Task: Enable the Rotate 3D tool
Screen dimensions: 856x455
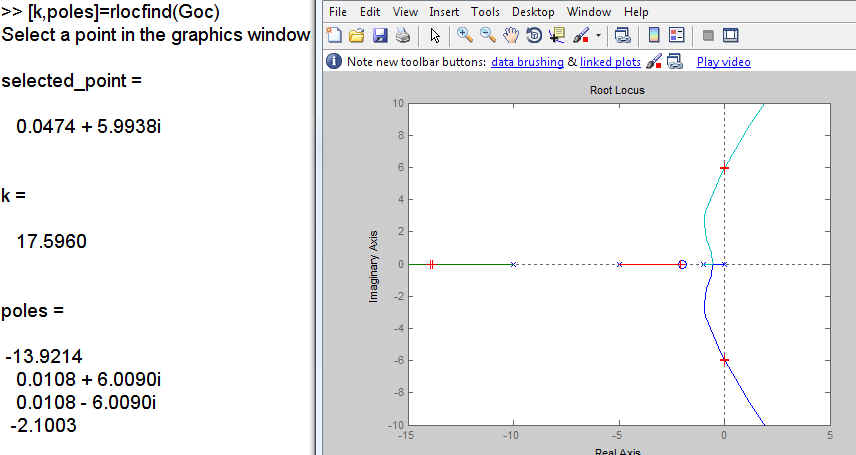Action: (x=533, y=36)
